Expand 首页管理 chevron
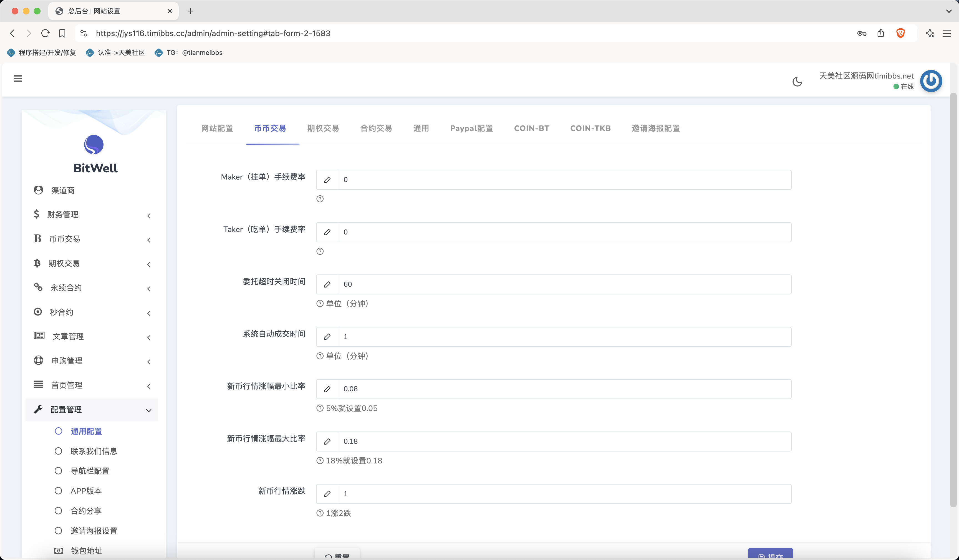 [149, 386]
